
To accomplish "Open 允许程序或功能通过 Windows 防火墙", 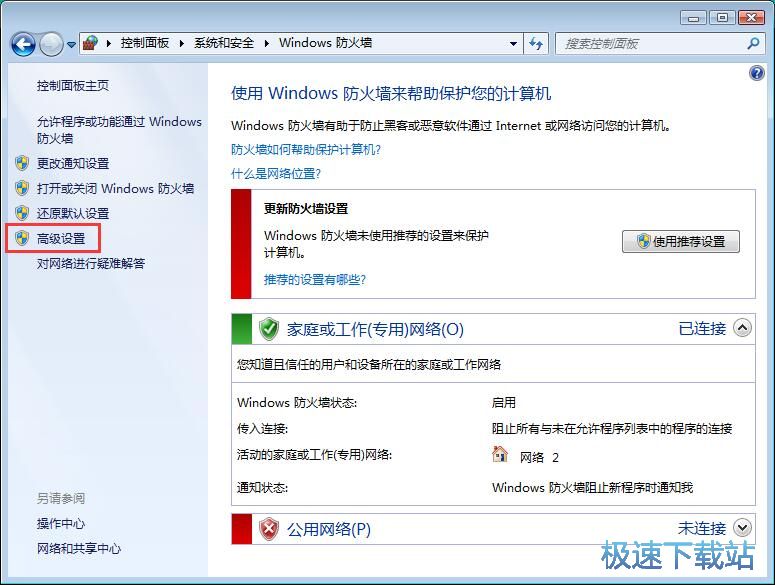I will pyautogui.click(x=119, y=129).
